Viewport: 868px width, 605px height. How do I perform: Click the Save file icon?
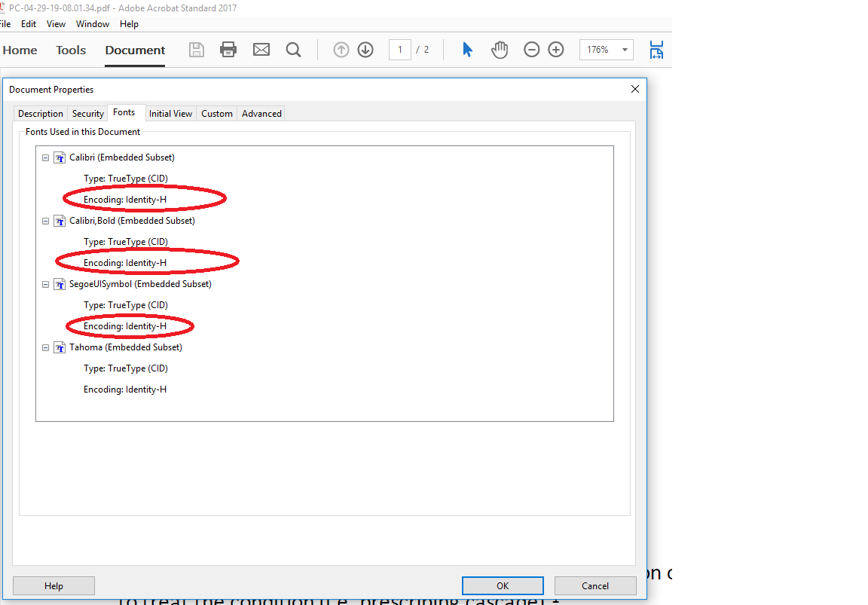197,50
